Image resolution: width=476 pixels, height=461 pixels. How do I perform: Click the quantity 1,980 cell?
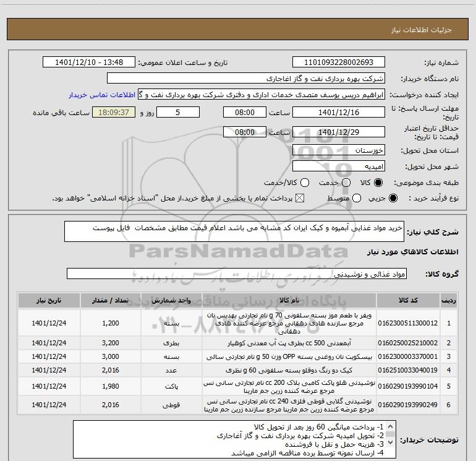pyautogui.click(x=111, y=386)
